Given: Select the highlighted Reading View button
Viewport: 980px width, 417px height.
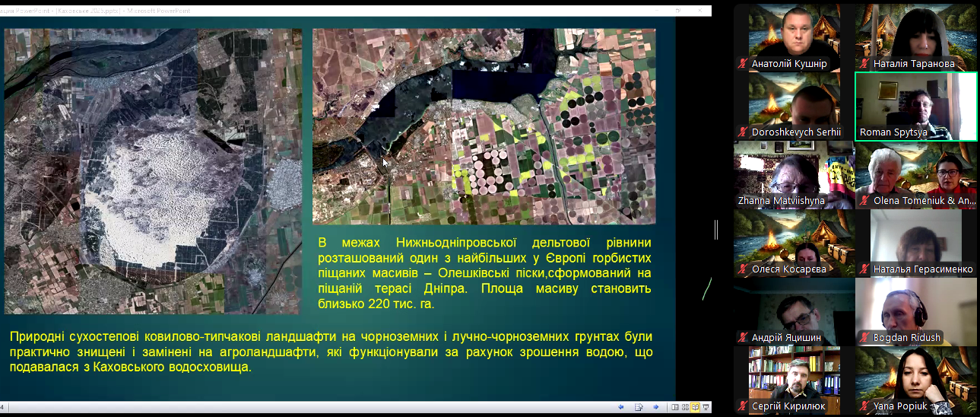Looking at the screenshot, I should pos(695,407).
